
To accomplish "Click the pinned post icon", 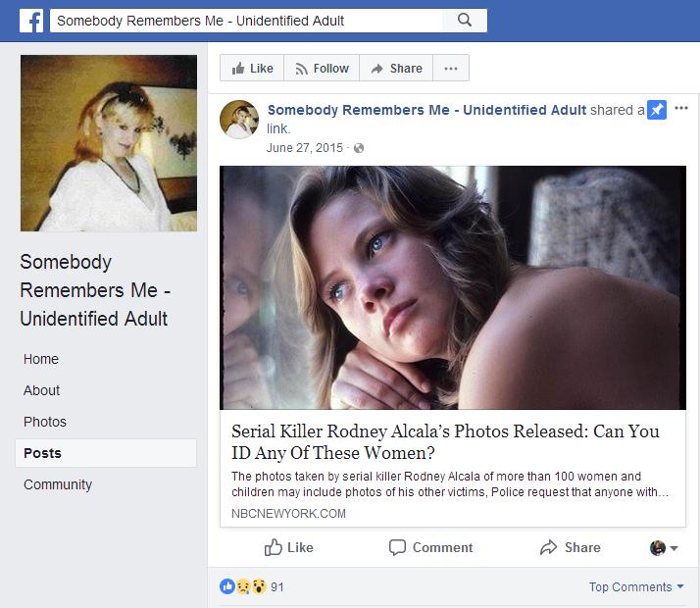I will [x=657, y=110].
